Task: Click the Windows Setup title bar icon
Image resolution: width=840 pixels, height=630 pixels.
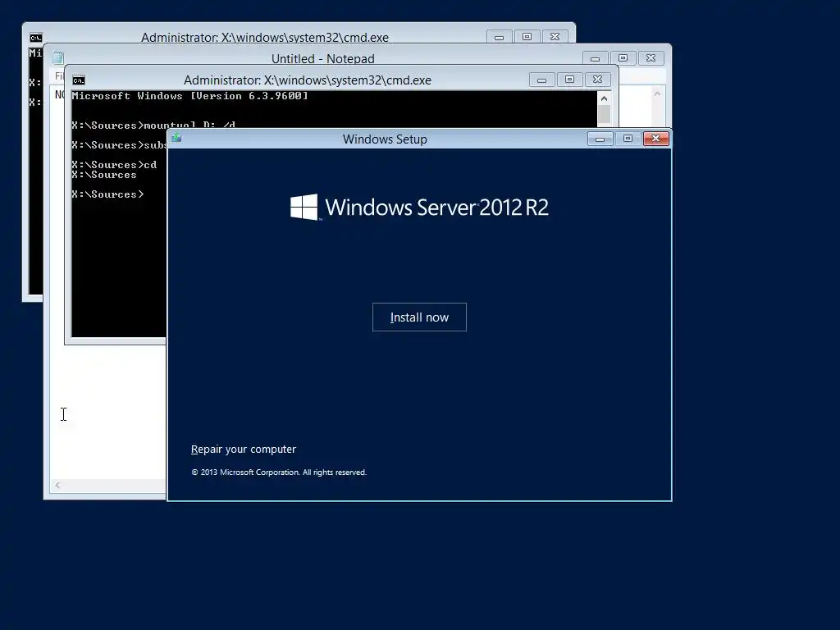Action: pyautogui.click(x=177, y=138)
